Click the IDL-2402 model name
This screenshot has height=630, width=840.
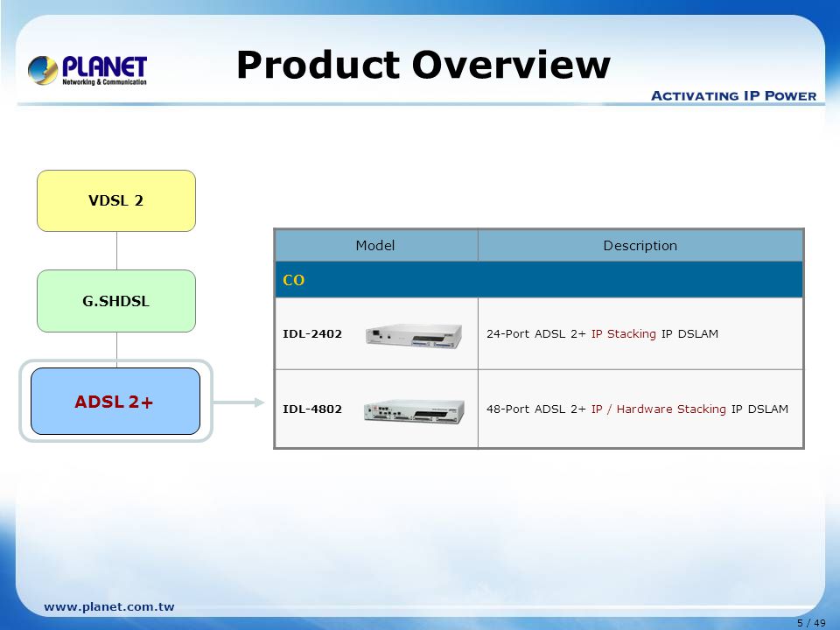click(312, 333)
